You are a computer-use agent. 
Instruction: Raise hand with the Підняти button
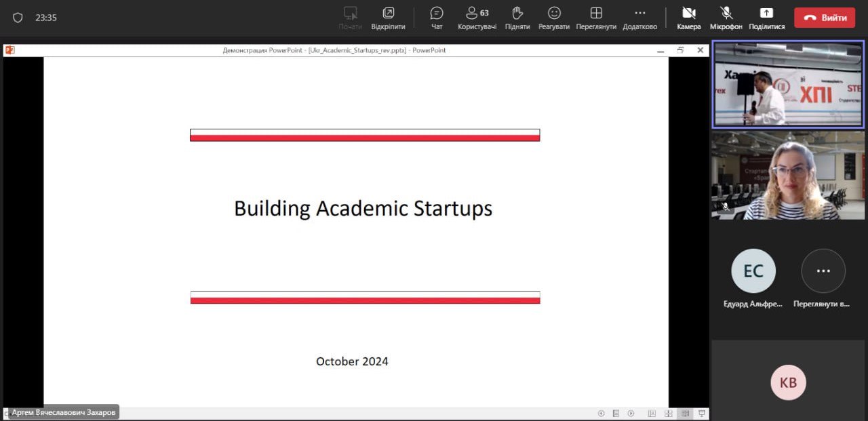point(517,18)
